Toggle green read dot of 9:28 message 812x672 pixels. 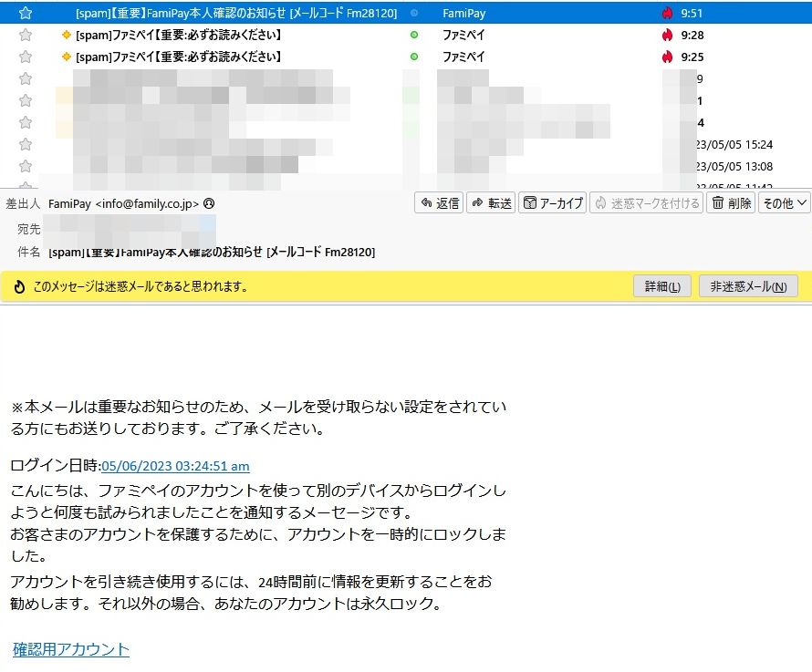point(414,36)
